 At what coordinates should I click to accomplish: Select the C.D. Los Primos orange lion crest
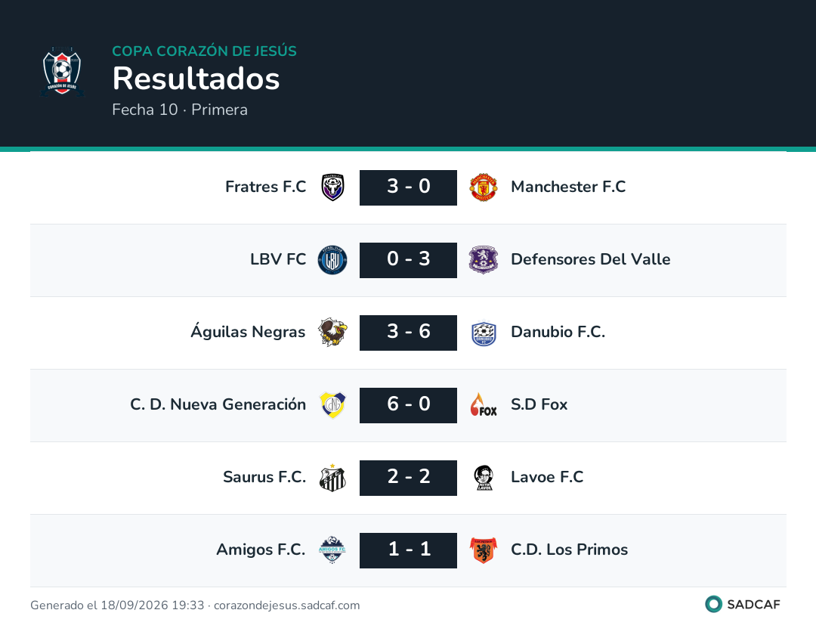(x=484, y=550)
